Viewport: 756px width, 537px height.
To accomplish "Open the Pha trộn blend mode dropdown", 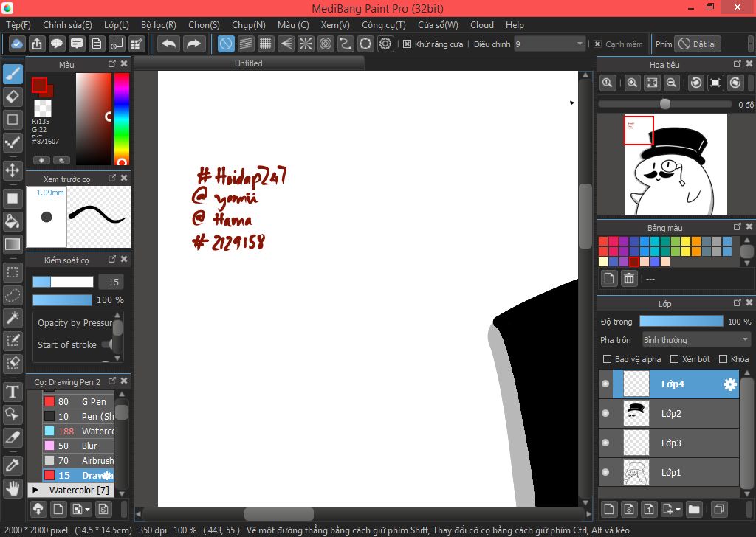I will (695, 340).
